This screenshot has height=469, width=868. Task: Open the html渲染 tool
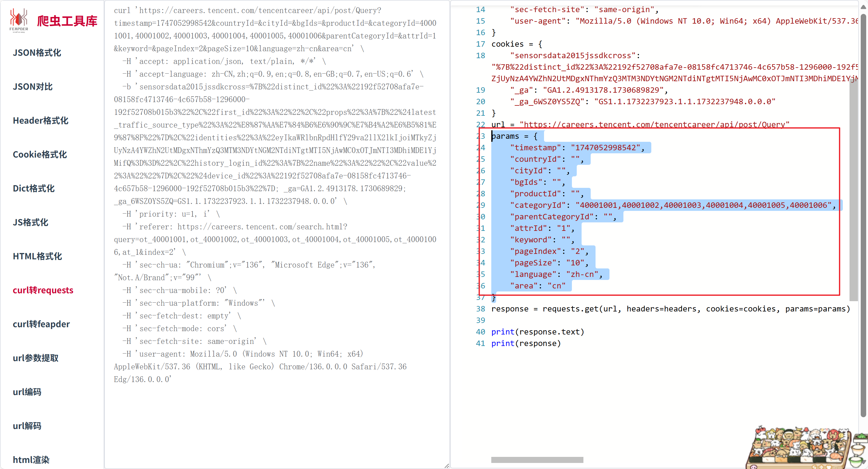pos(31,460)
